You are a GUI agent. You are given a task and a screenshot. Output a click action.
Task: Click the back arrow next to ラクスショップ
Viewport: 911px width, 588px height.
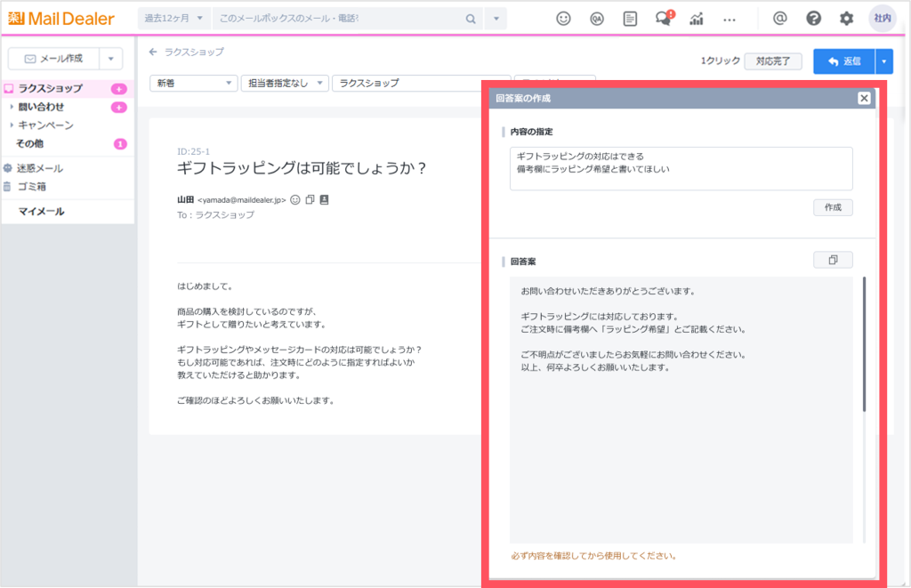tap(153, 52)
